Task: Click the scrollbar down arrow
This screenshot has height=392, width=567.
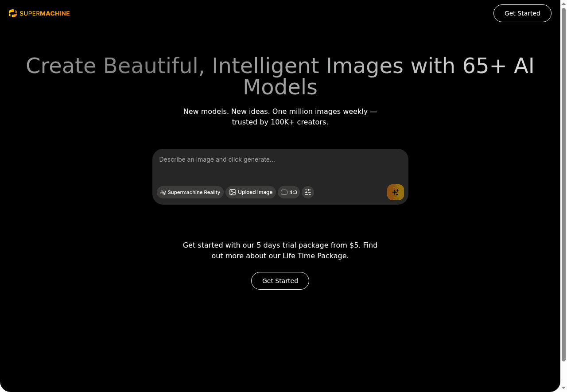Action: (x=563, y=388)
